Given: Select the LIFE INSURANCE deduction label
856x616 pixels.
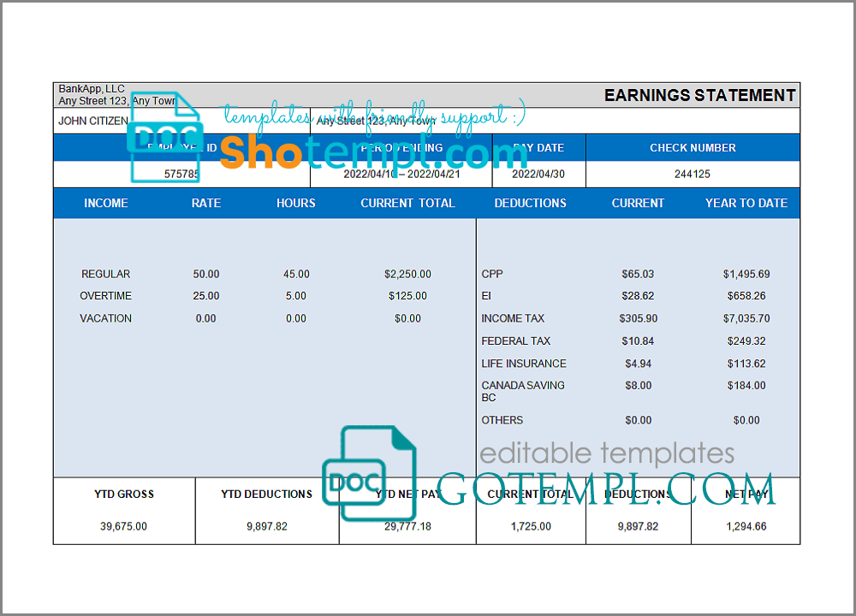Looking at the screenshot, I should point(523,364).
